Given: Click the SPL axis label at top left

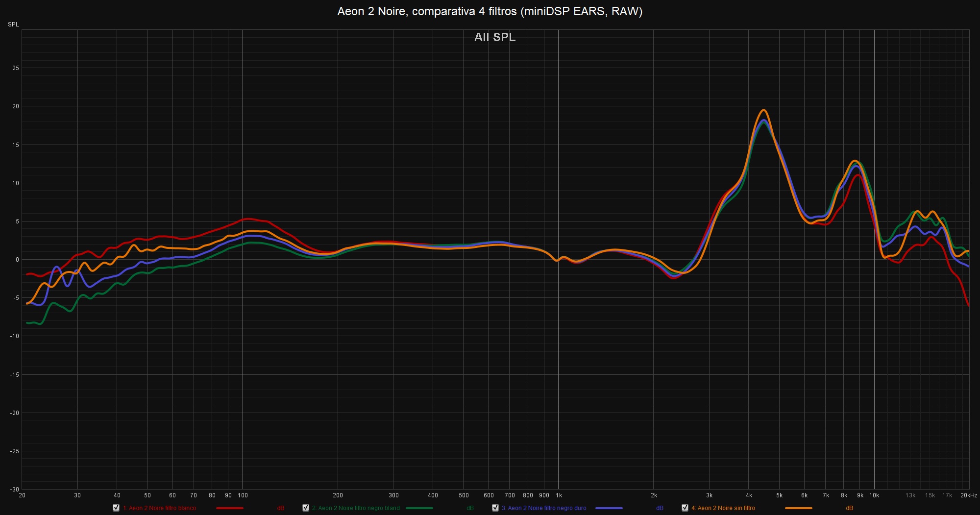Looking at the screenshot, I should 13,25.
